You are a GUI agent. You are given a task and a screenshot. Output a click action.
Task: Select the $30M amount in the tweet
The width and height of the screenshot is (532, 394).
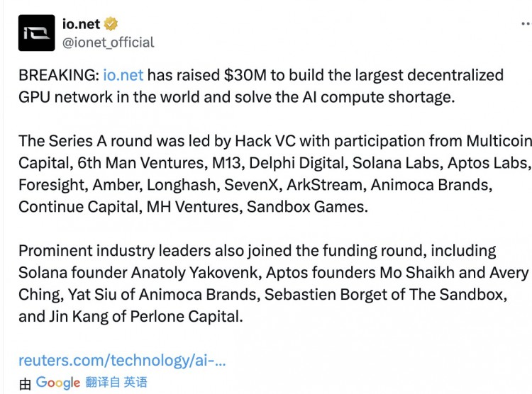(x=245, y=75)
